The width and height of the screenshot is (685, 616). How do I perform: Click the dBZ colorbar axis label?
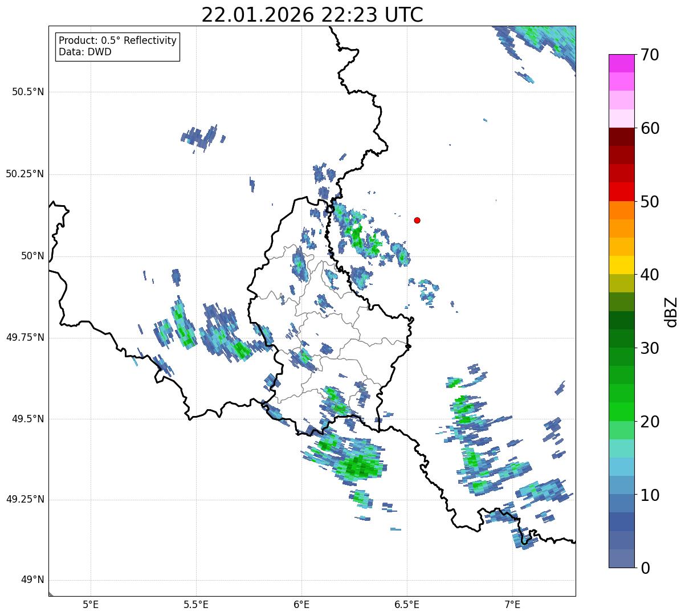coord(671,311)
